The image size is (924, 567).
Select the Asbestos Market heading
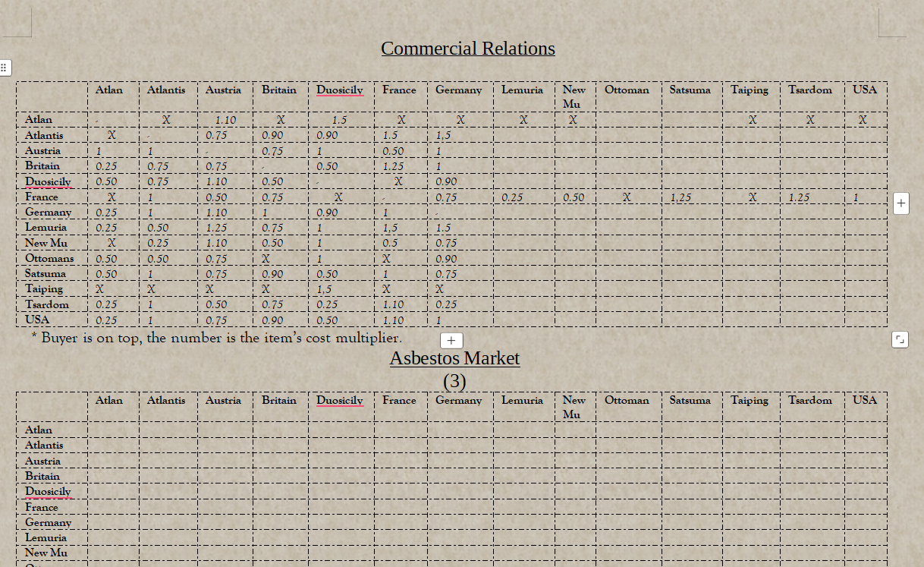point(455,358)
